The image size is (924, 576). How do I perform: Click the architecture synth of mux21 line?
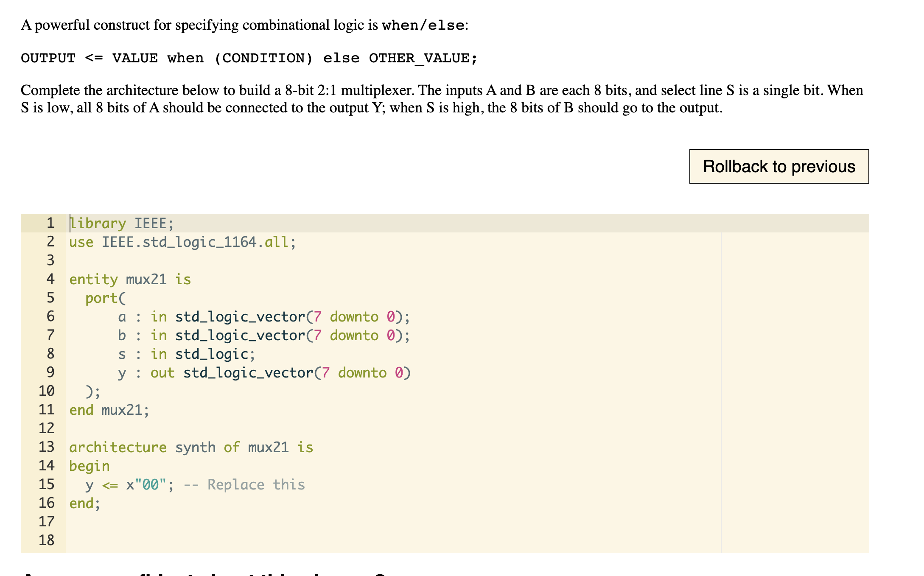[191, 447]
